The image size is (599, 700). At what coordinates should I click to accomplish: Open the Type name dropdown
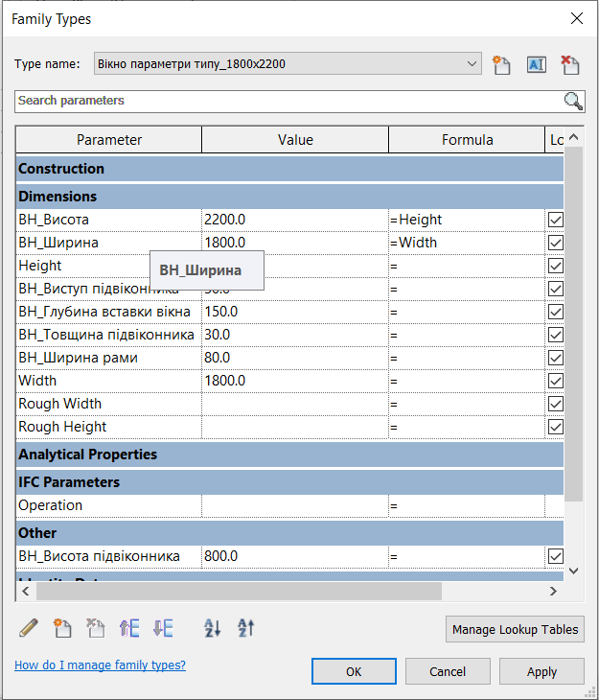(x=471, y=64)
